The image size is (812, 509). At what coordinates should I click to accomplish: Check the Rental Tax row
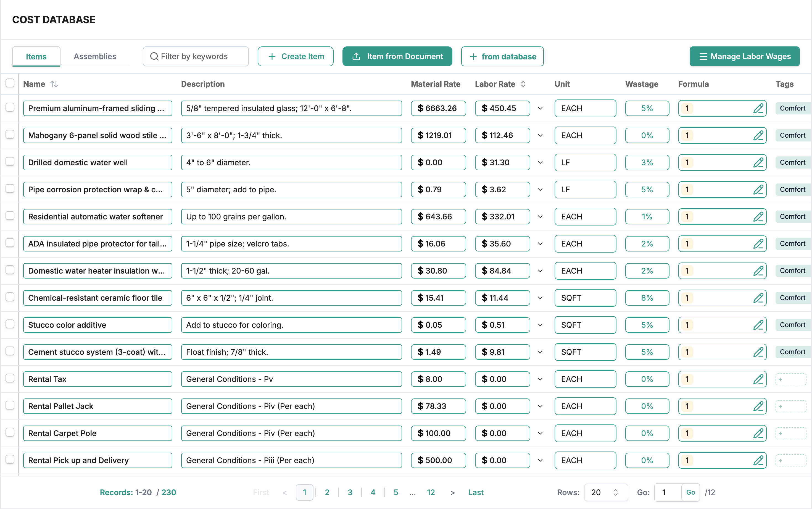tap(10, 378)
